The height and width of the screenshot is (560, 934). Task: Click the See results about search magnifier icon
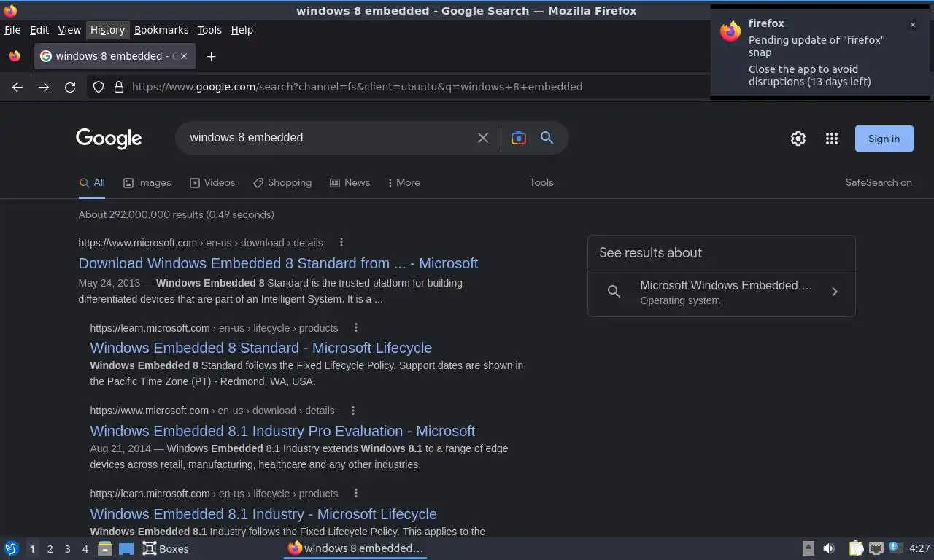pos(614,292)
